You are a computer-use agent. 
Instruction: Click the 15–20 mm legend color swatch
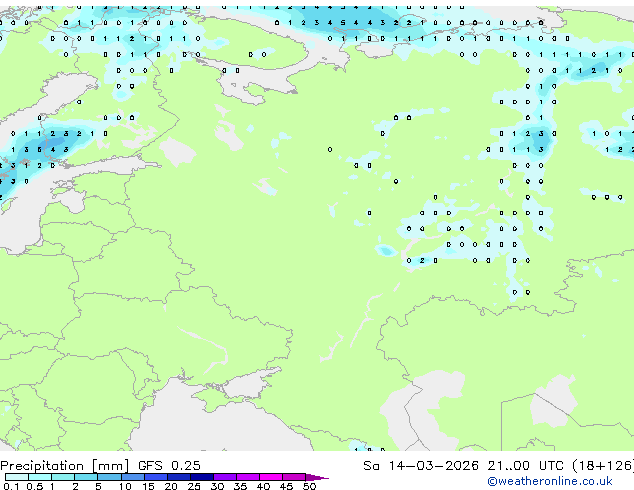tap(155, 477)
